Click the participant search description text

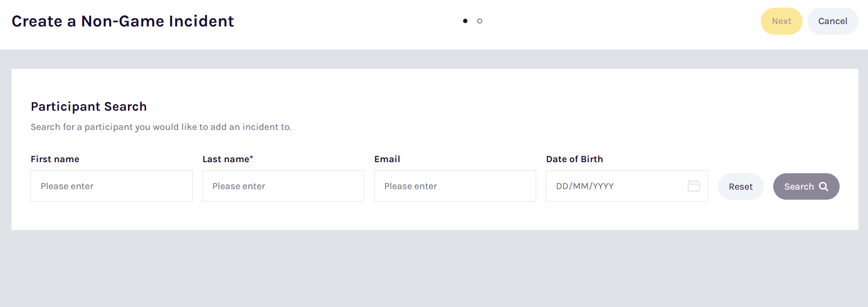coord(161,127)
